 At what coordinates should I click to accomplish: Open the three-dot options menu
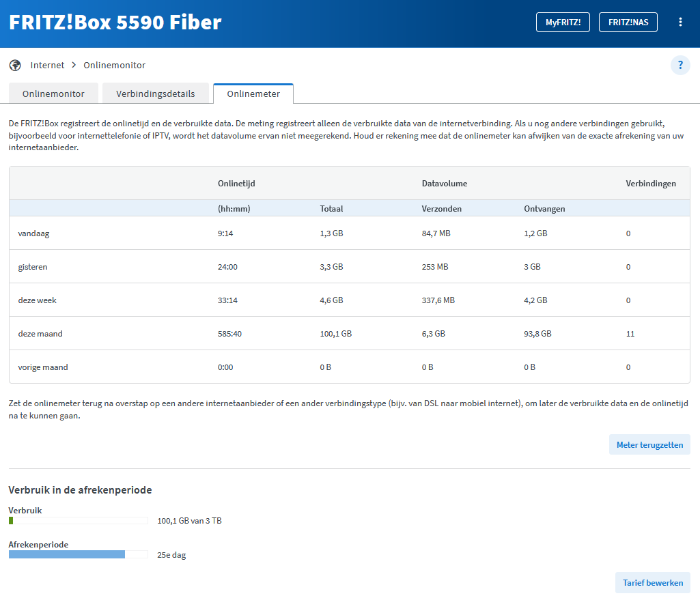[x=680, y=22]
